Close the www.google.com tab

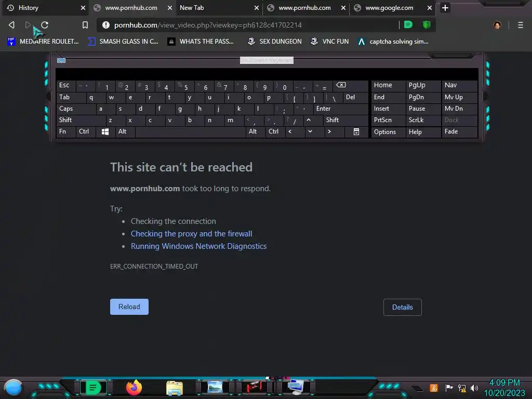(430, 7)
